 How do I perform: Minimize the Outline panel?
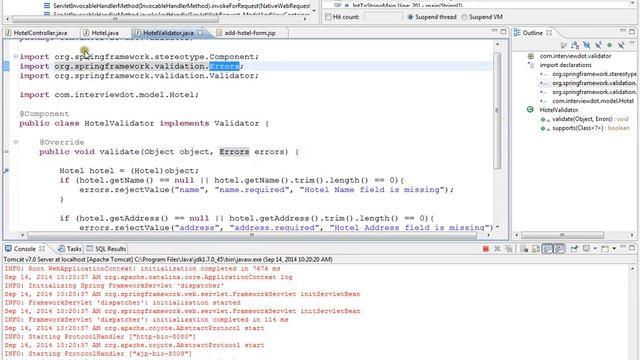click(x=622, y=30)
